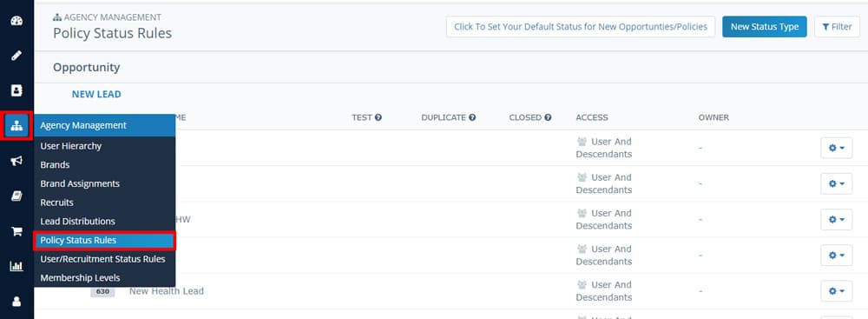Select Agency Management menu header
Image resolution: width=868 pixels, height=319 pixels.
click(x=105, y=125)
